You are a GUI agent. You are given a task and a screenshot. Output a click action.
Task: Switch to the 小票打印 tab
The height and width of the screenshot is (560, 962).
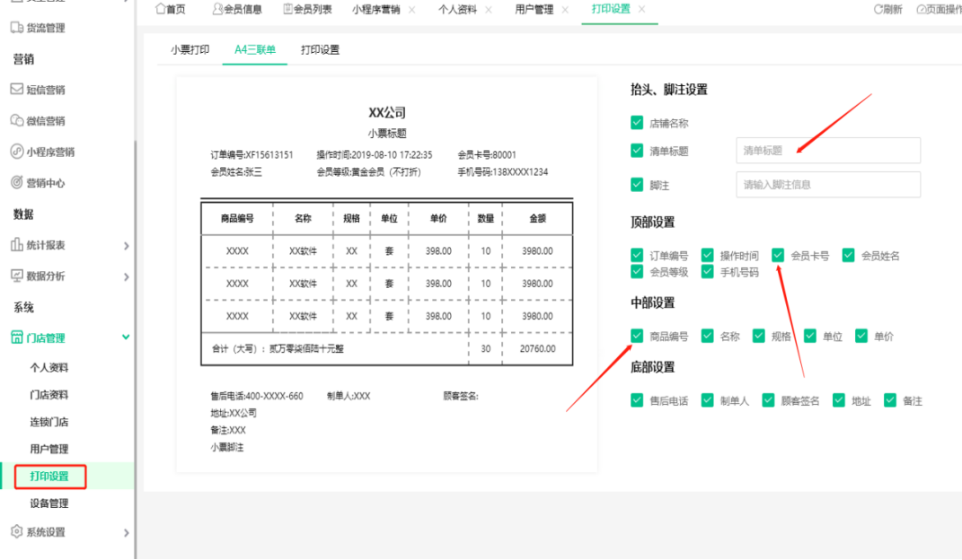coord(189,49)
